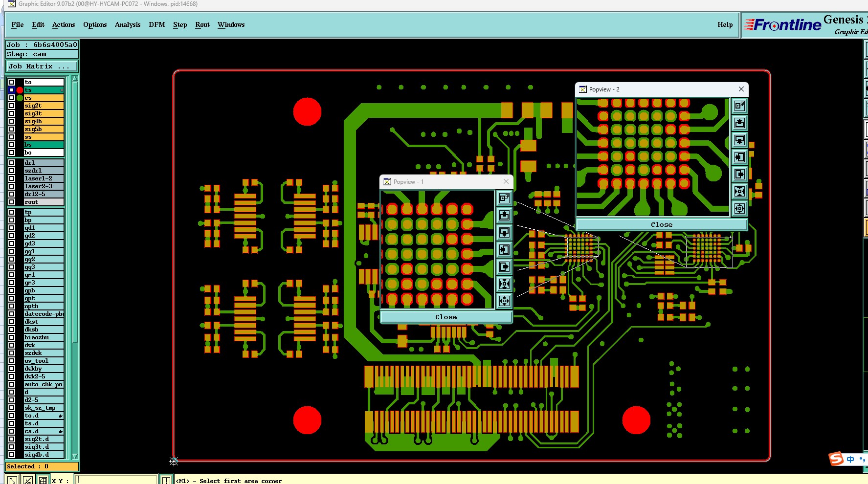Open the Analysis menu
The height and width of the screenshot is (484, 868).
(x=128, y=24)
